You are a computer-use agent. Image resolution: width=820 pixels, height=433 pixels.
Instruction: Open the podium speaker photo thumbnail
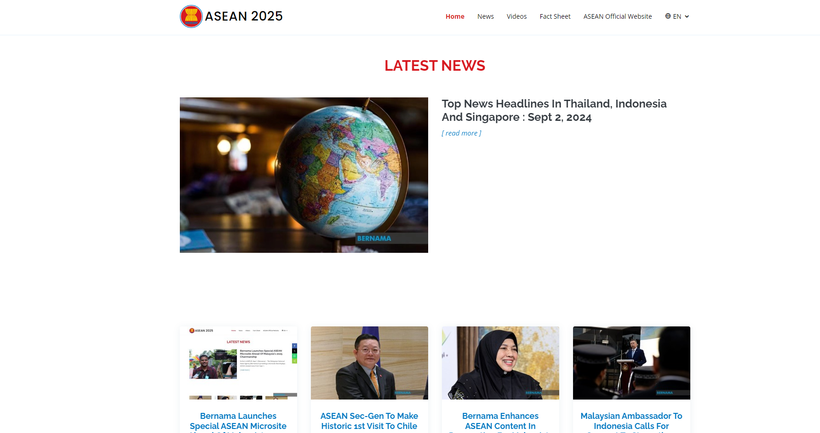coord(631,363)
